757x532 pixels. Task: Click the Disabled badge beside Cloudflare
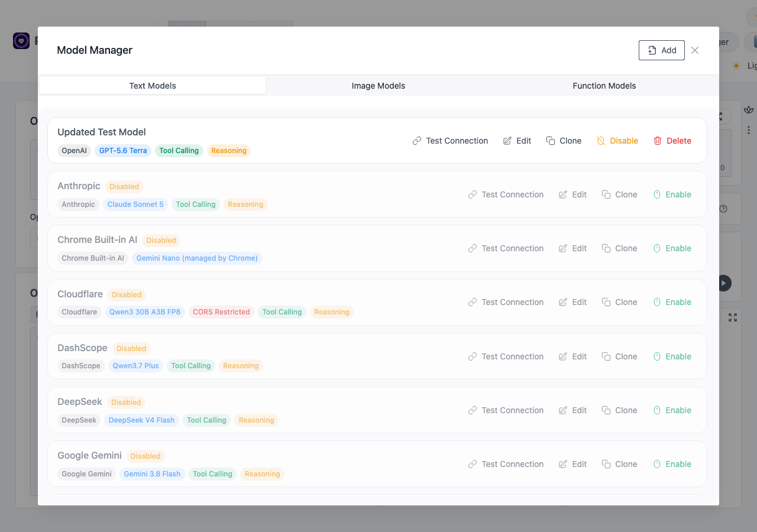tap(127, 295)
